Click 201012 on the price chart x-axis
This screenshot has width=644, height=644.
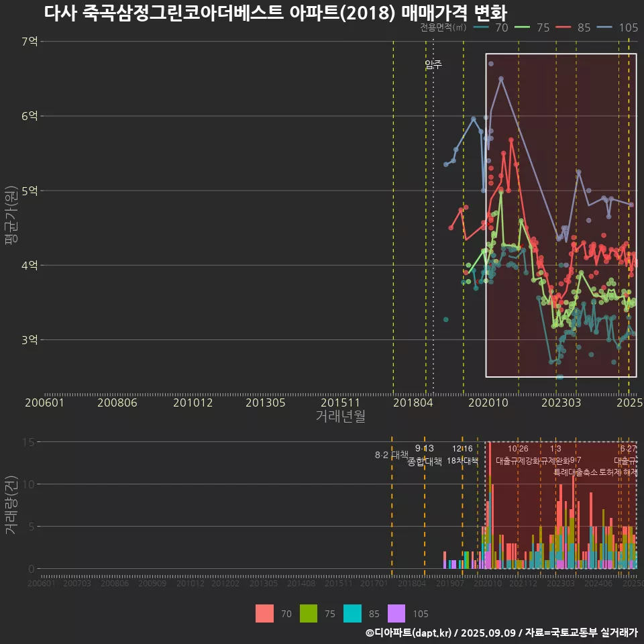[x=193, y=402]
